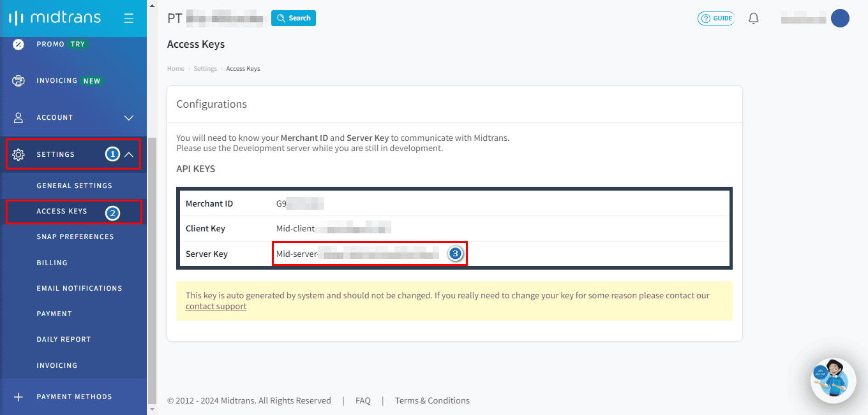Select the Settings sidebar section
Viewport: 868px width, 415px height.
click(73, 154)
